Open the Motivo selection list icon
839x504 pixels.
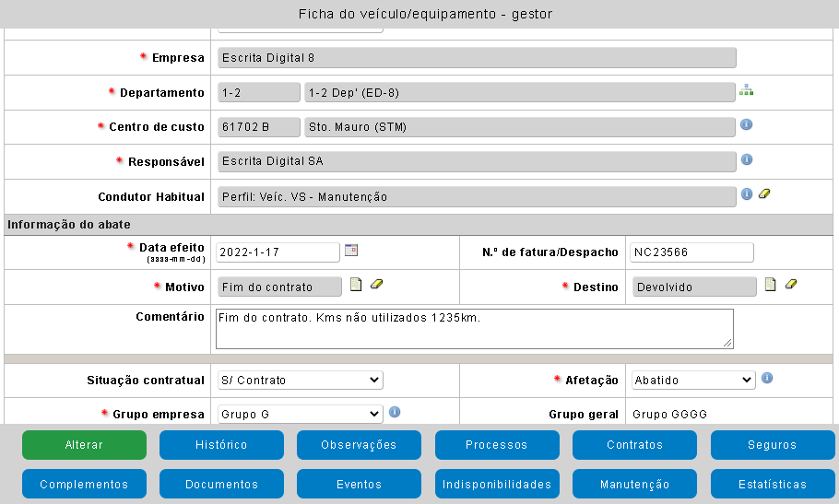(x=356, y=285)
